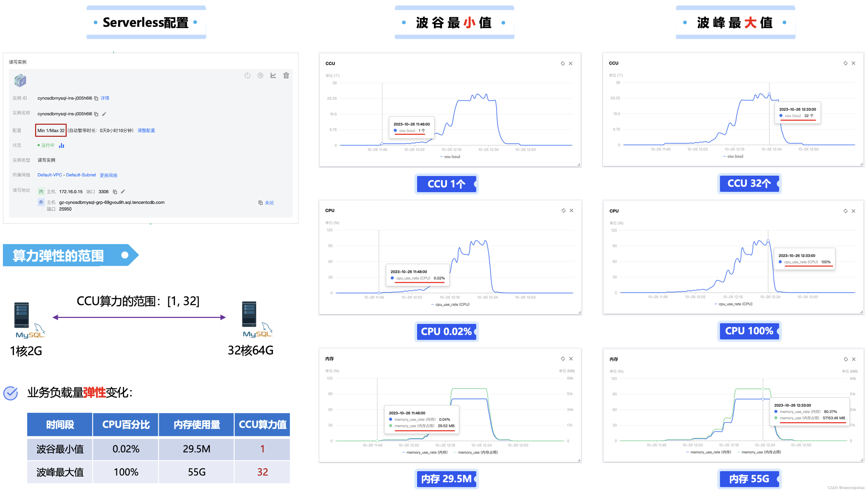
Task: Toggle cpu_use_rate legend in left CPU chart
Action: [x=450, y=304]
